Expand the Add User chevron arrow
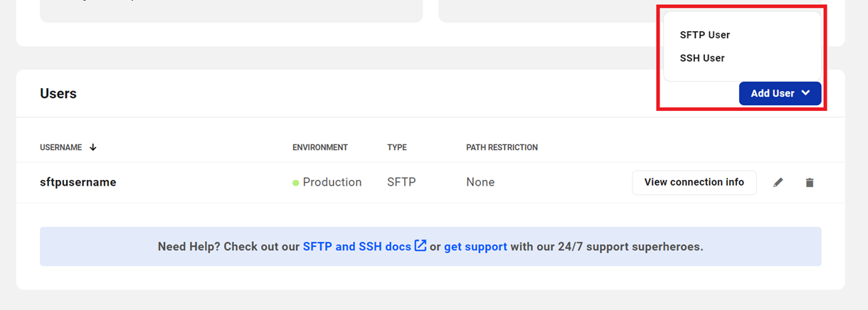 click(x=805, y=93)
